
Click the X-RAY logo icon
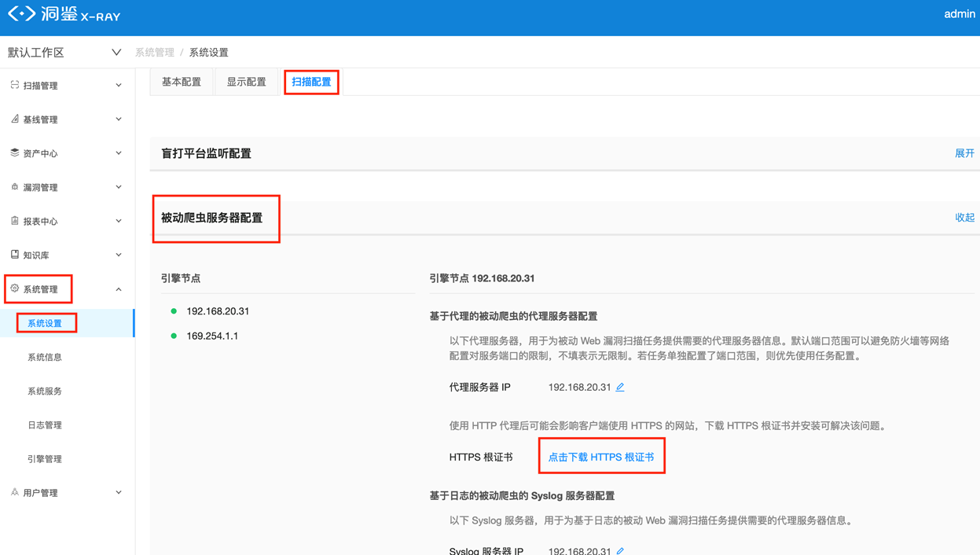pyautogui.click(x=22, y=14)
